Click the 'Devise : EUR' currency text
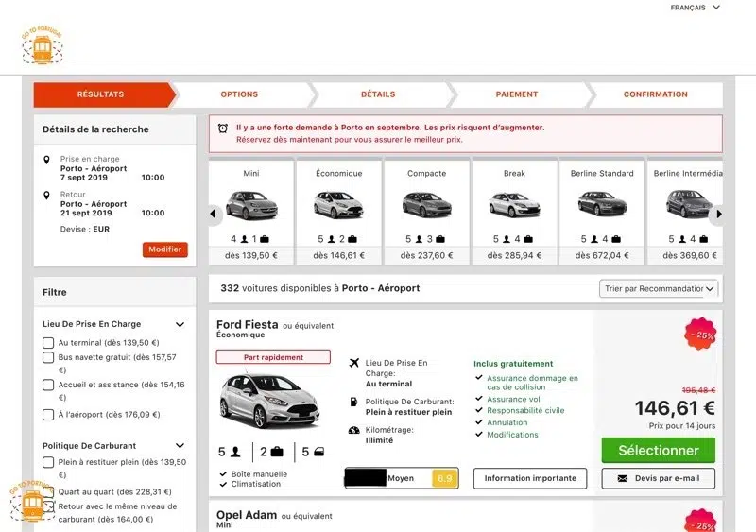This screenshot has height=532, width=756. click(x=85, y=229)
